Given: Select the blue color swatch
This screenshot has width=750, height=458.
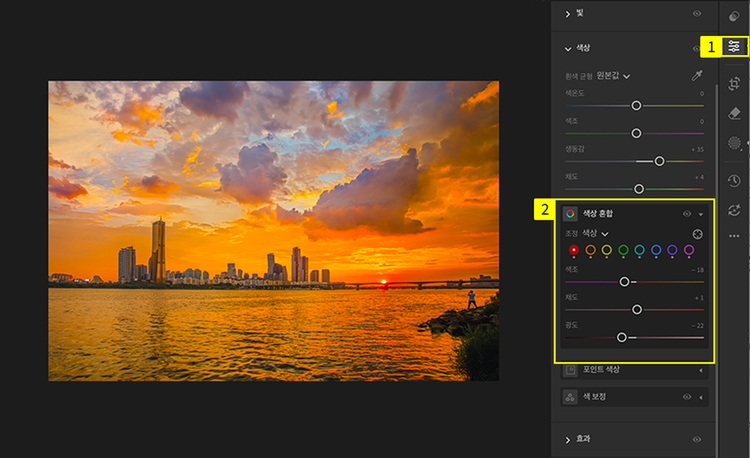Looking at the screenshot, I should (656, 250).
